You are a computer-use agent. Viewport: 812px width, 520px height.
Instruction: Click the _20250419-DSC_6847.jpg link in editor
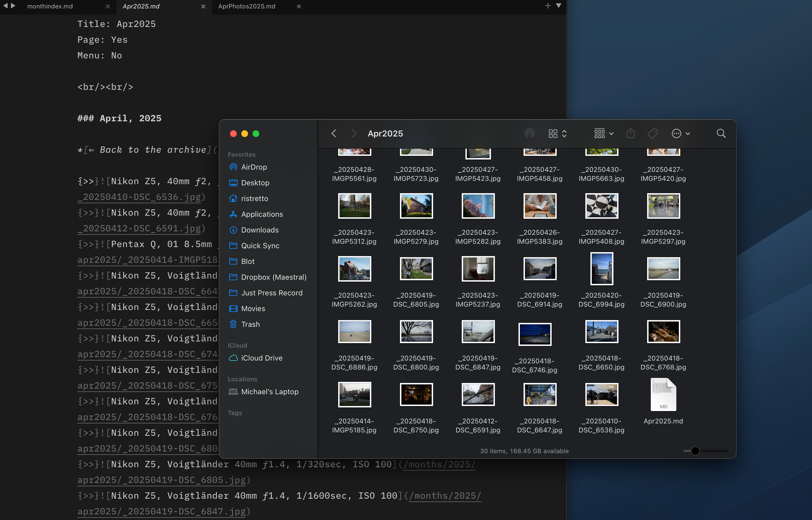coord(162,511)
